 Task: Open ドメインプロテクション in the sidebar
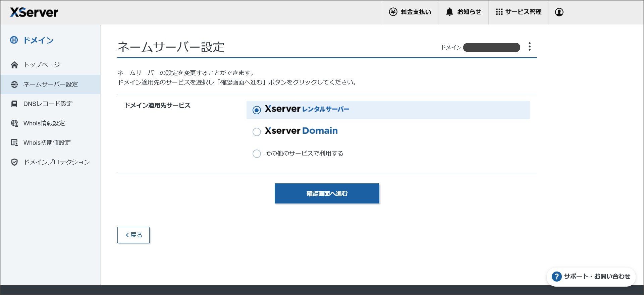[50, 162]
